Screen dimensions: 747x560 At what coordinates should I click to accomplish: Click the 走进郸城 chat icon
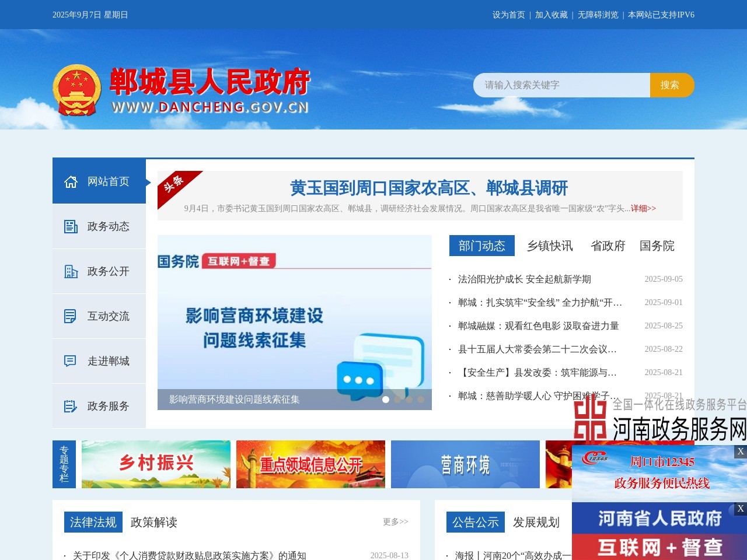(71, 361)
